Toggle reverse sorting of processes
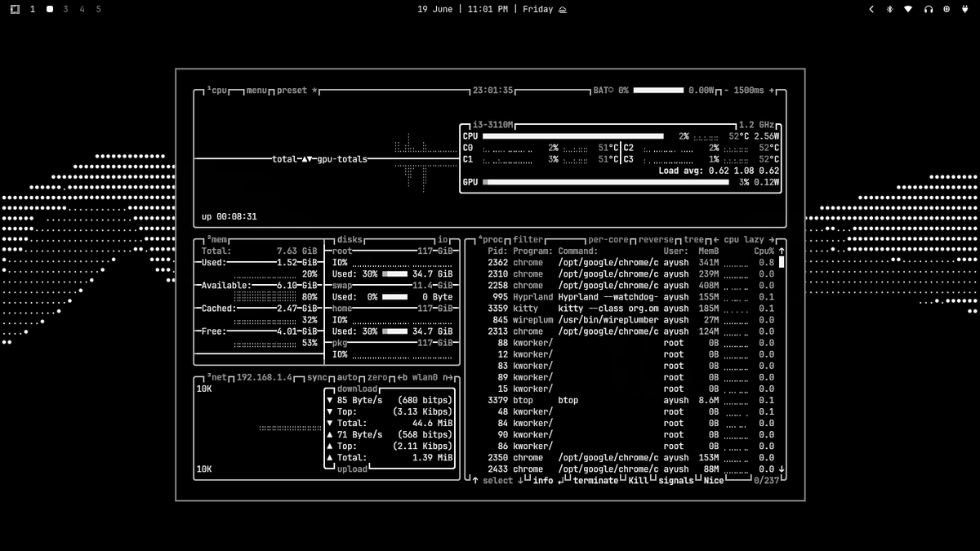Image resolution: width=980 pixels, height=551 pixels. coord(657,240)
